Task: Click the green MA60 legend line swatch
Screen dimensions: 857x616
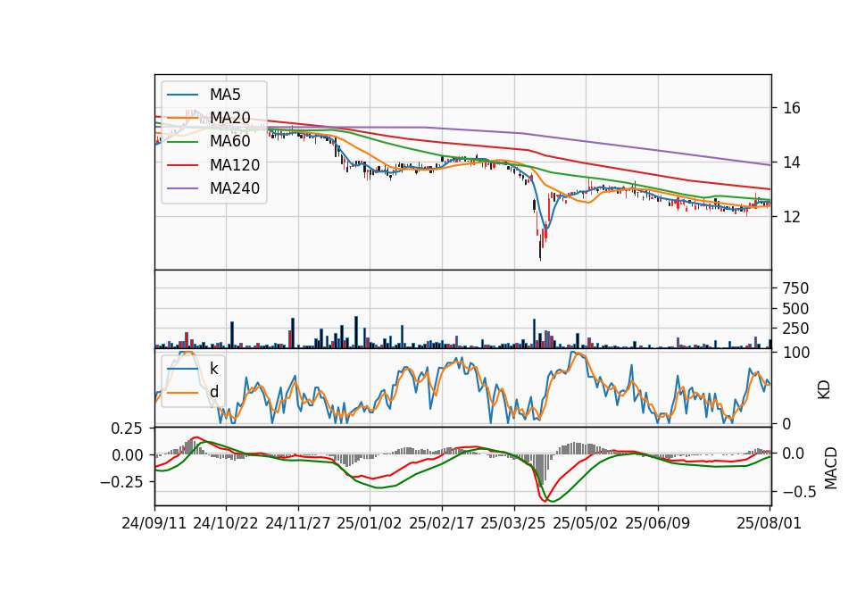Action: click(x=182, y=142)
